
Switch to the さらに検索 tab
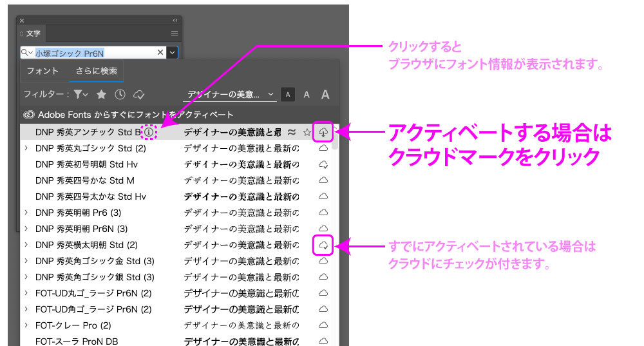[96, 71]
